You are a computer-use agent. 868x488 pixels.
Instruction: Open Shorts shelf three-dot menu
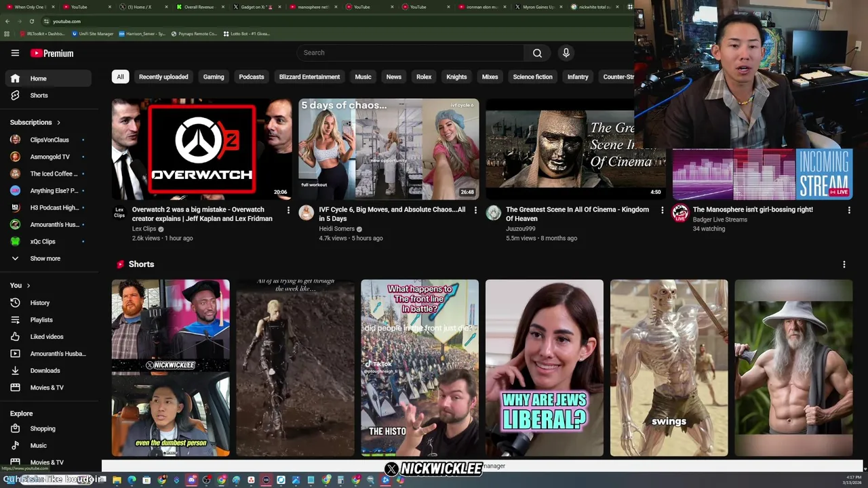[x=844, y=264]
